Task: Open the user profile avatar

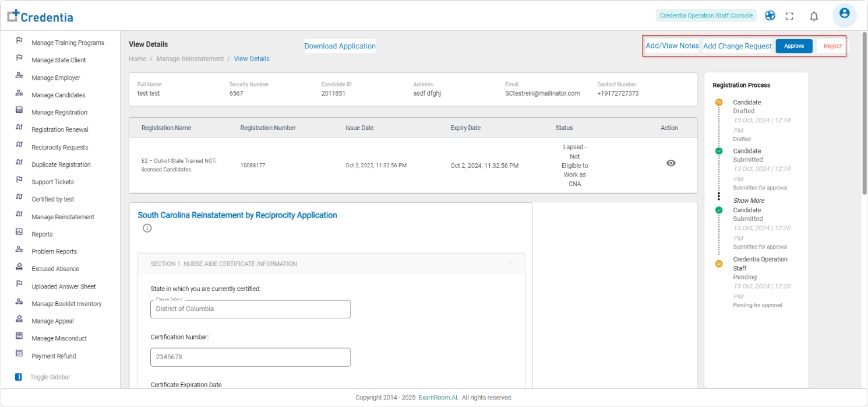Action: tap(844, 15)
